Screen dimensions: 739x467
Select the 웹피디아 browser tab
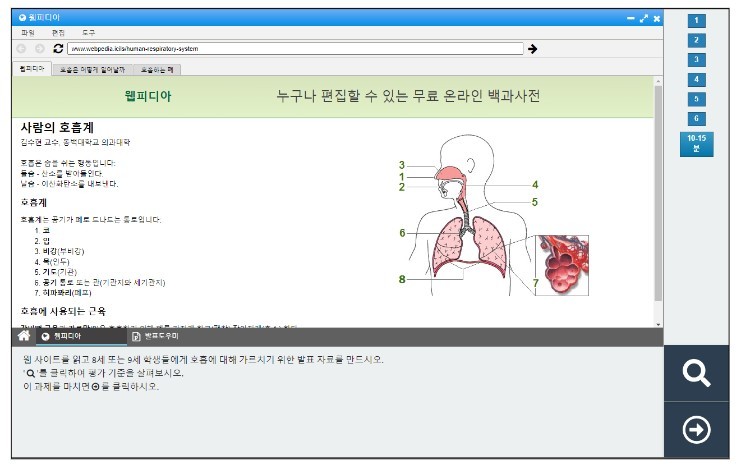click(x=32, y=69)
